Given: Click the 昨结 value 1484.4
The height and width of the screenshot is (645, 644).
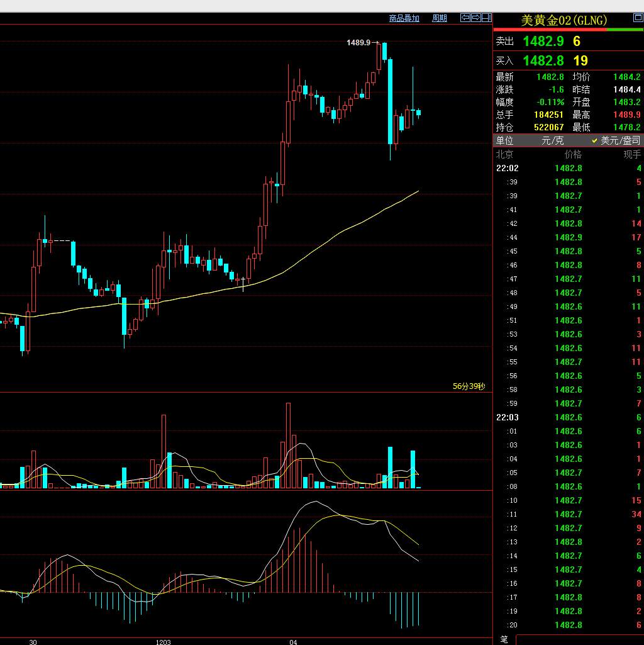Looking at the screenshot, I should [626, 89].
